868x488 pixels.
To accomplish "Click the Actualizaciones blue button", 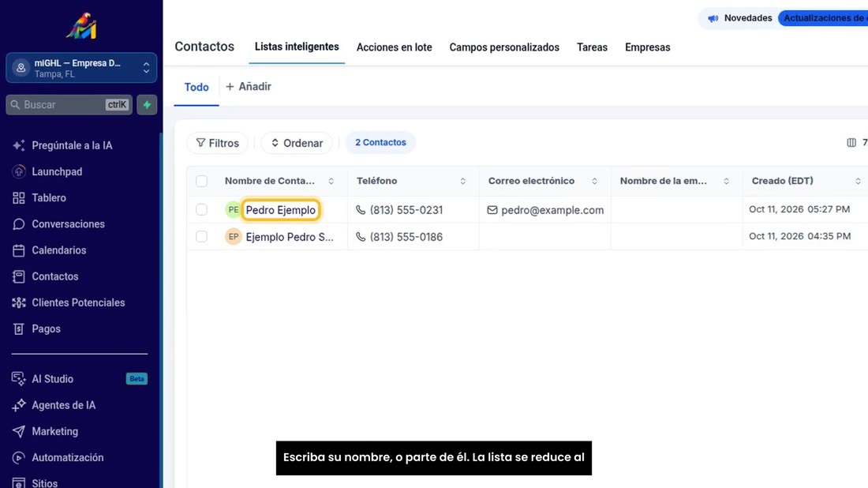I will click(x=824, y=18).
